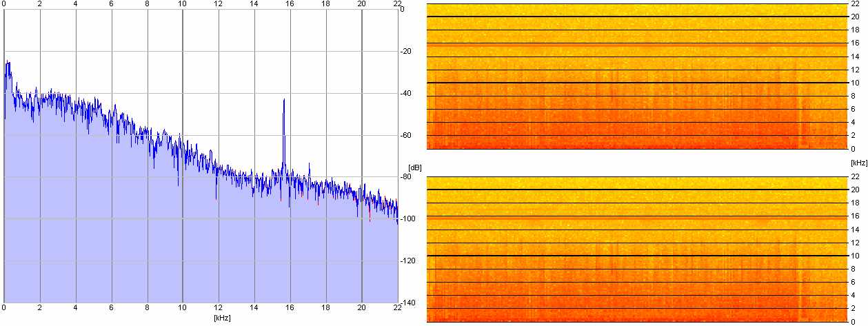The image size is (868, 326).
Task: Select the lower spectrogram display
Action: click(x=637, y=249)
